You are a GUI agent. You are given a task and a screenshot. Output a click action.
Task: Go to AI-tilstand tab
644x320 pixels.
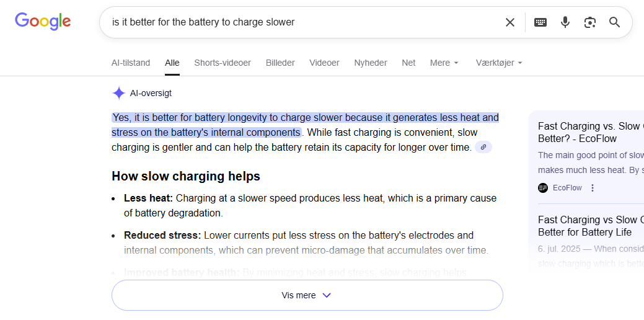tap(131, 63)
